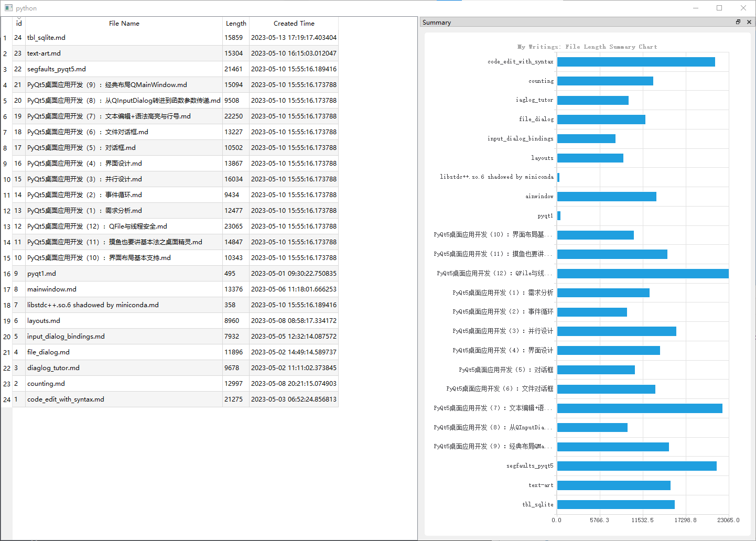Select libstdc++.so.6 shadowed by miniconda.md cell
756x541 pixels.
pos(124,305)
